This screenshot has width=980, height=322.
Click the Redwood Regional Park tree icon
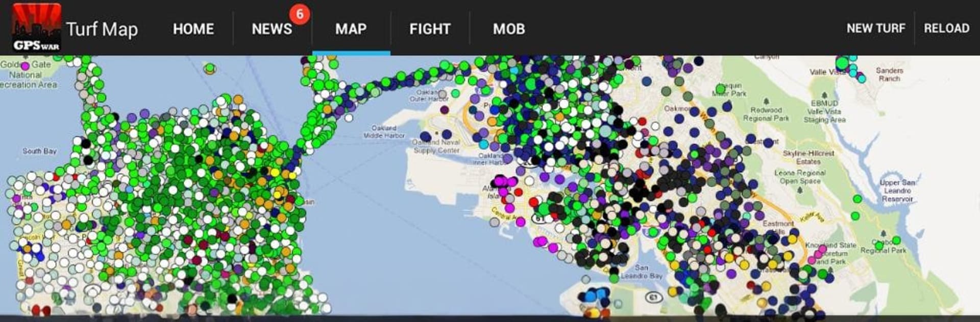coord(766,102)
